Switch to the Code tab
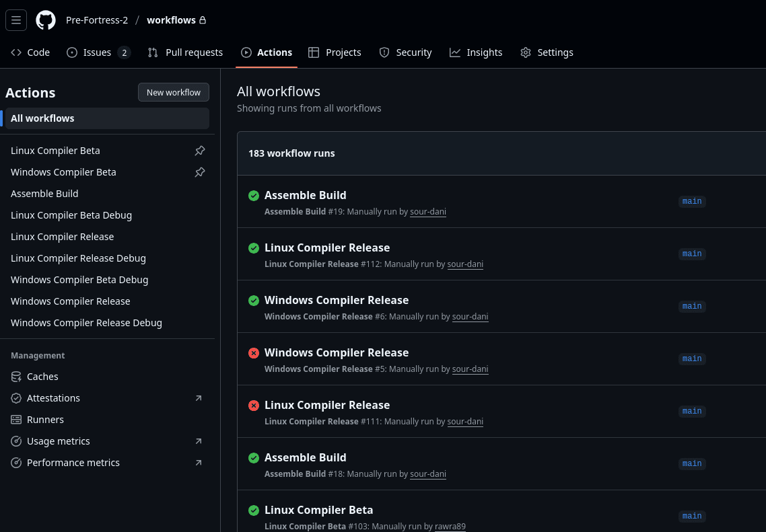The width and height of the screenshot is (766, 532). pyautogui.click(x=30, y=52)
